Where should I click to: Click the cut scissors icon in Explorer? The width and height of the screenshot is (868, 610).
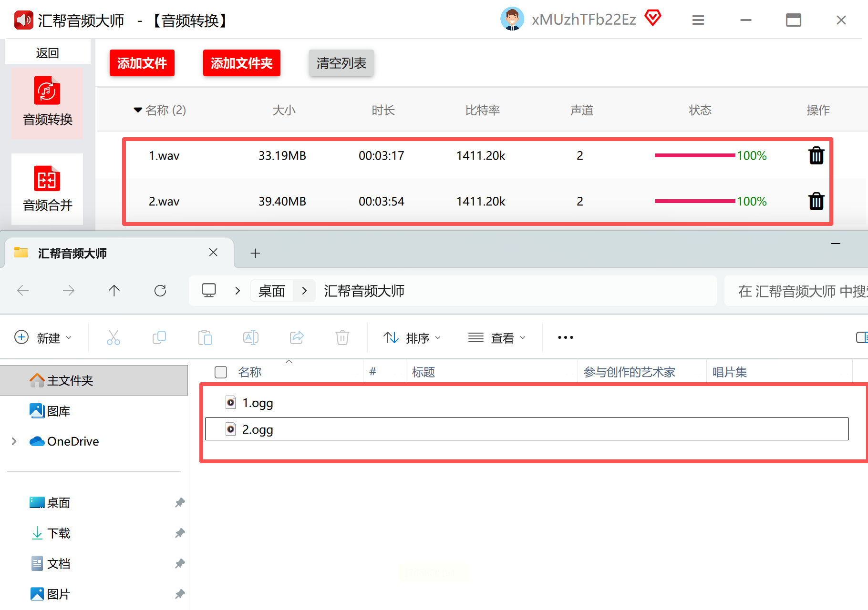click(114, 337)
